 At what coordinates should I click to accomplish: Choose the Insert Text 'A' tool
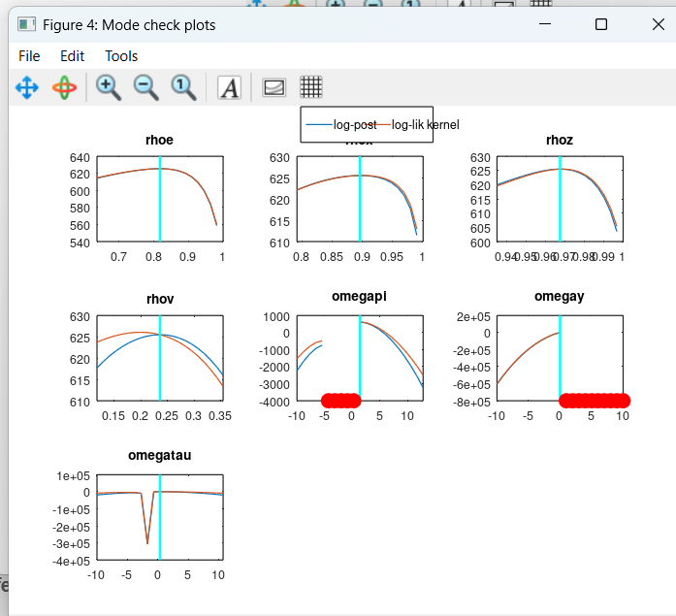pos(229,88)
